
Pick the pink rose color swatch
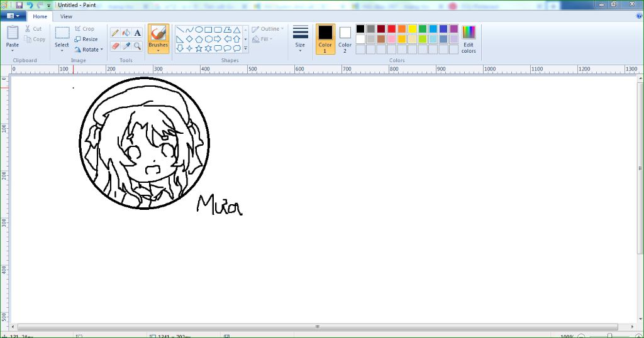(x=391, y=39)
